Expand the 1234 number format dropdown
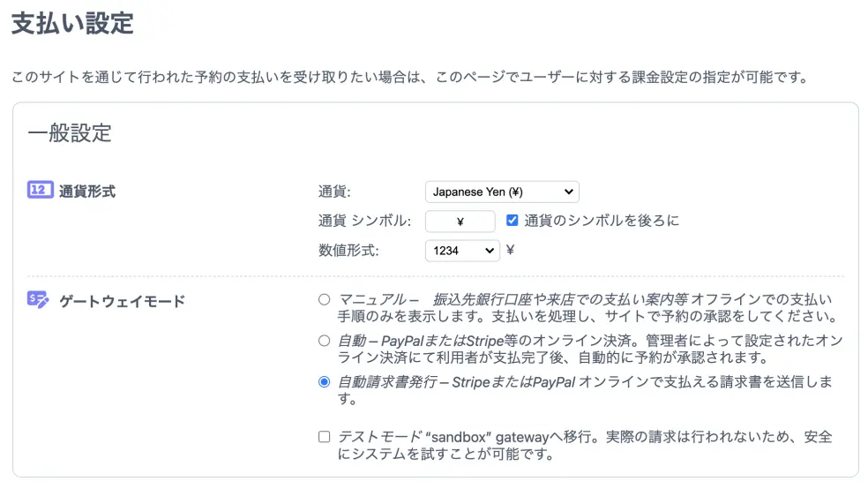 tap(461, 251)
